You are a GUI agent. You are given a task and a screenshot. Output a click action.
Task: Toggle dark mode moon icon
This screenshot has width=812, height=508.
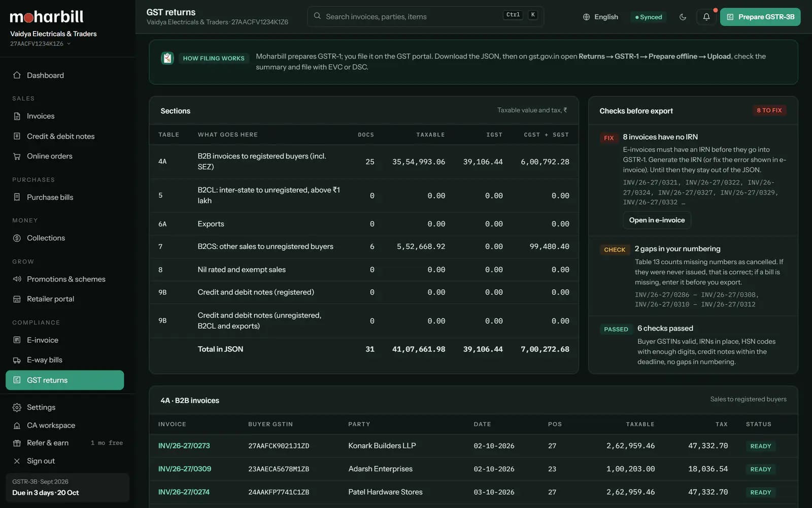(x=683, y=17)
